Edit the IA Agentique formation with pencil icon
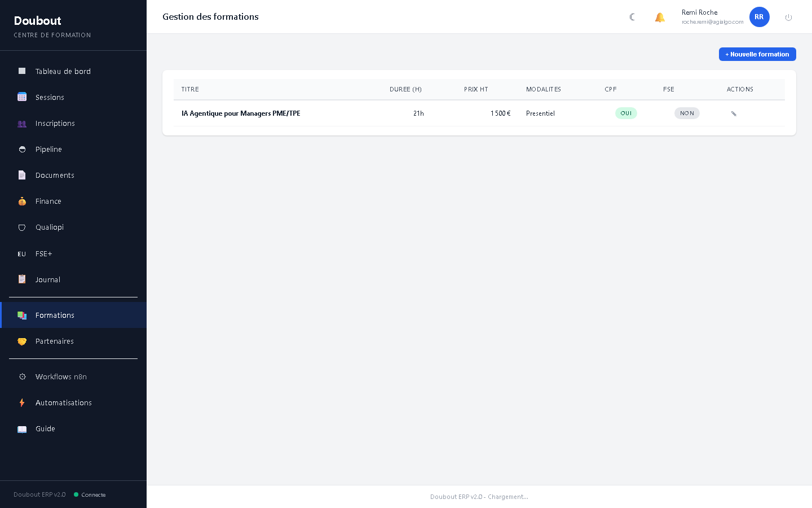 [734, 113]
